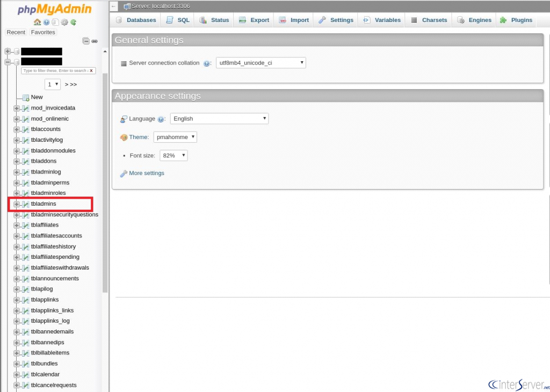Go to next page using > link
550x392 pixels.
[x=67, y=84]
